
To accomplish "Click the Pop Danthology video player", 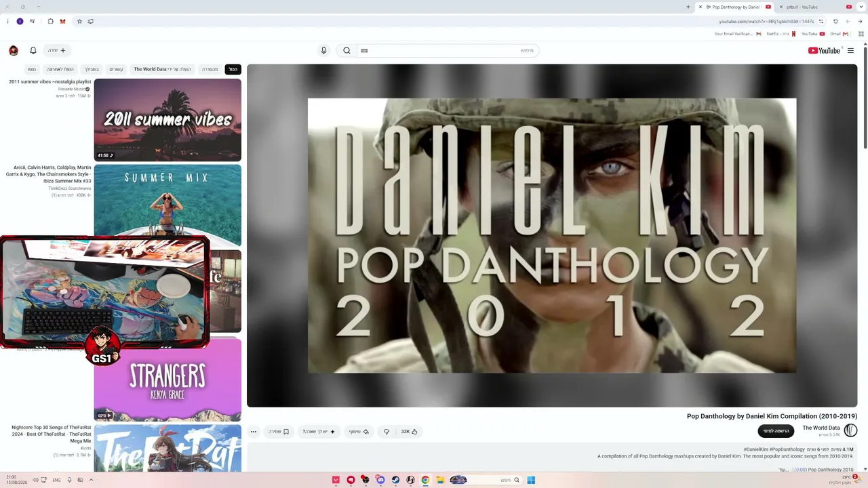I will coord(552,236).
